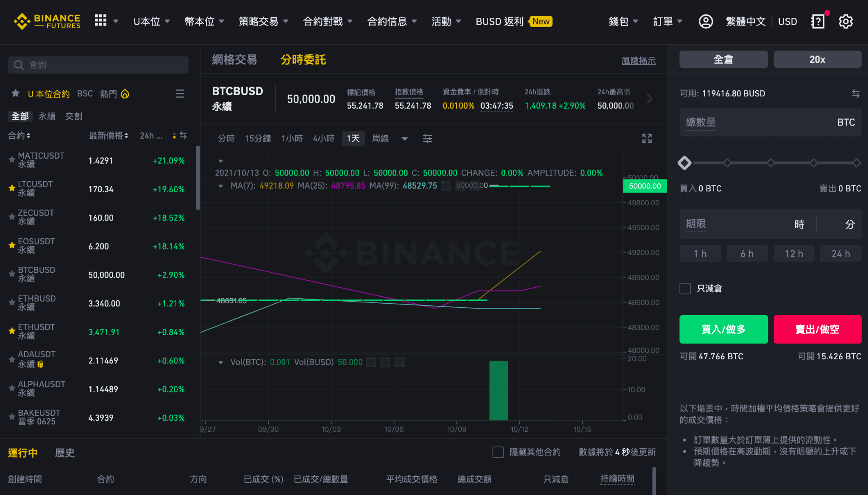Select the 全部 contract filter
The width and height of the screenshot is (868, 495).
pos(20,116)
